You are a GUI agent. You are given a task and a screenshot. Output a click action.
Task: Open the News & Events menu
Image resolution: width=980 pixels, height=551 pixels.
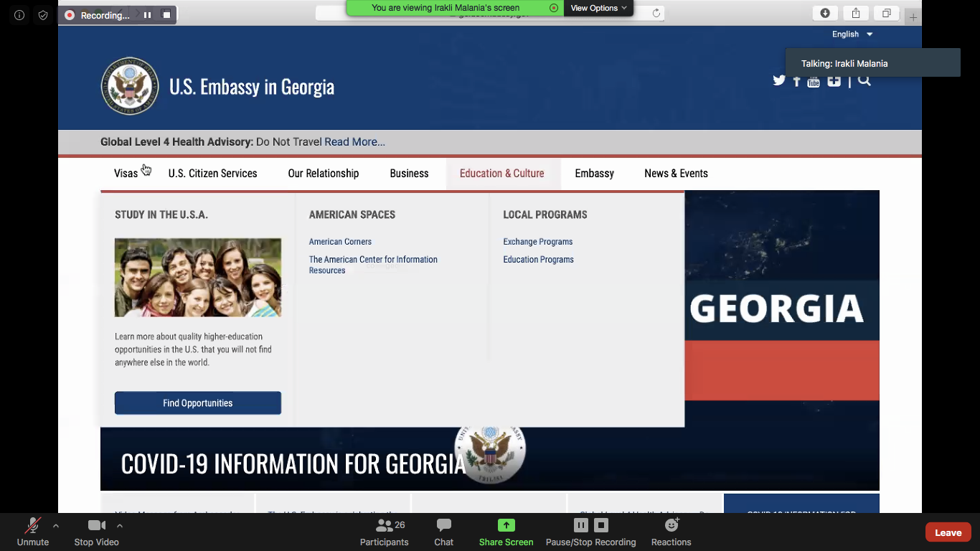click(x=676, y=174)
